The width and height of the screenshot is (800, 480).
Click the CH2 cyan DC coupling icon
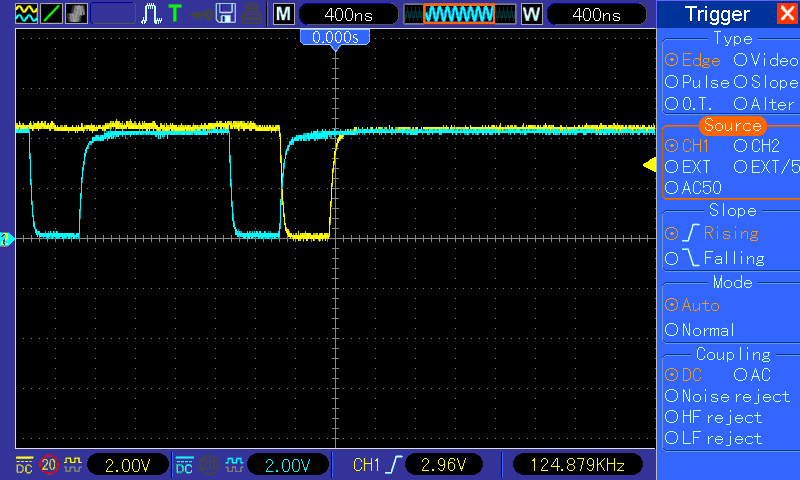pos(184,465)
